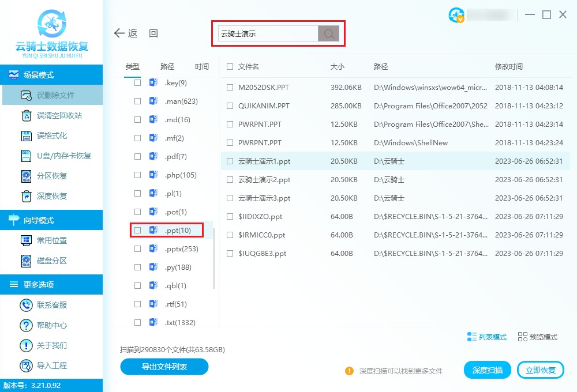This screenshot has height=392, width=577.
Task: Switch to 误格式化 recovery mode
Action: click(26, 135)
